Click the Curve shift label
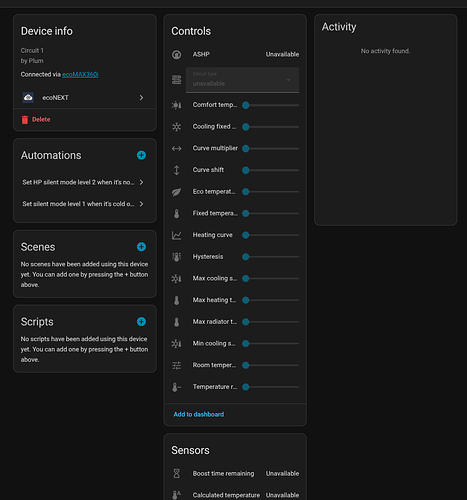This screenshot has height=500, width=467. point(208,170)
